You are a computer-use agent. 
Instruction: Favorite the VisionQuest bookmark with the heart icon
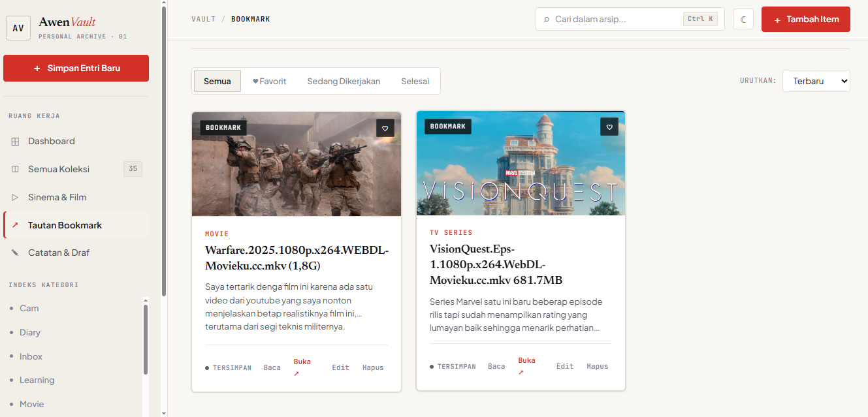click(609, 127)
